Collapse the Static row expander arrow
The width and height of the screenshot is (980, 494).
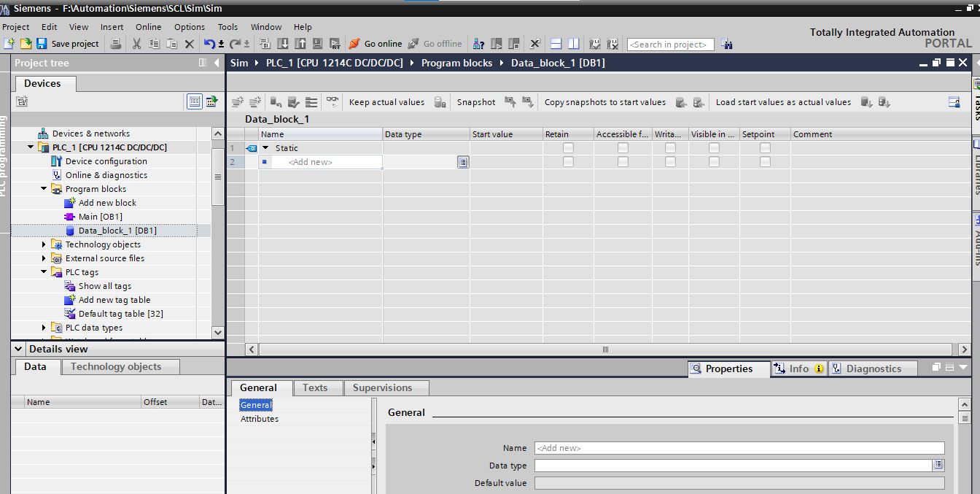[x=265, y=148]
